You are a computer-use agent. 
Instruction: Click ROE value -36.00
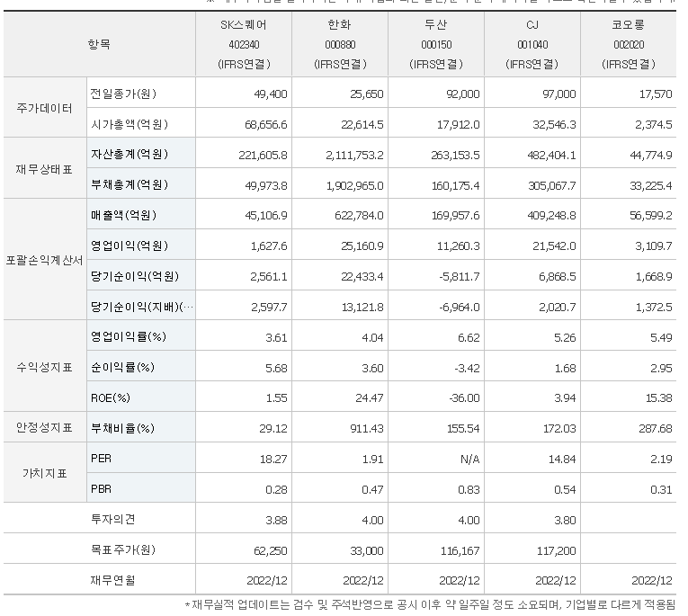click(x=464, y=398)
